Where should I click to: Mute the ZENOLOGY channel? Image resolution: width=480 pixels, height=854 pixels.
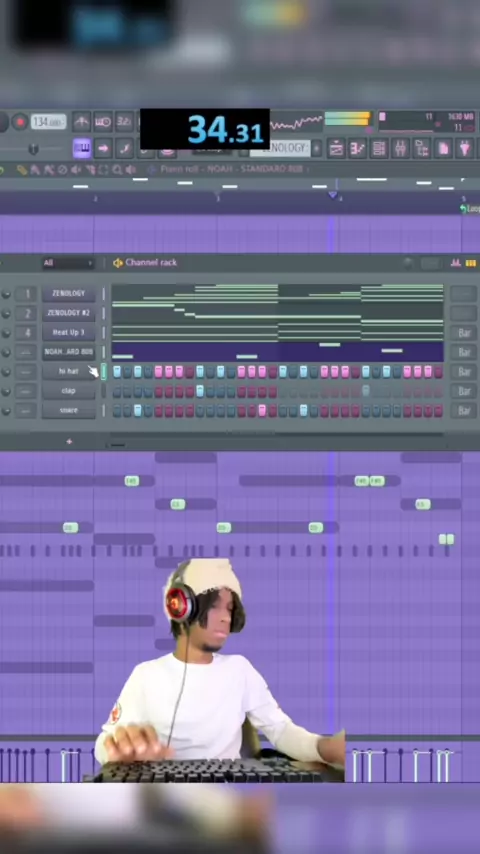[x=6, y=294]
